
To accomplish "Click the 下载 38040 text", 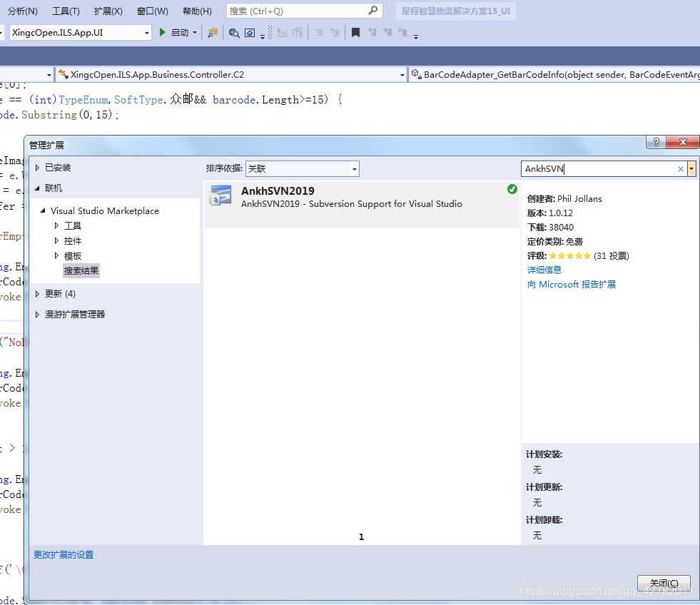I will click(x=550, y=228).
